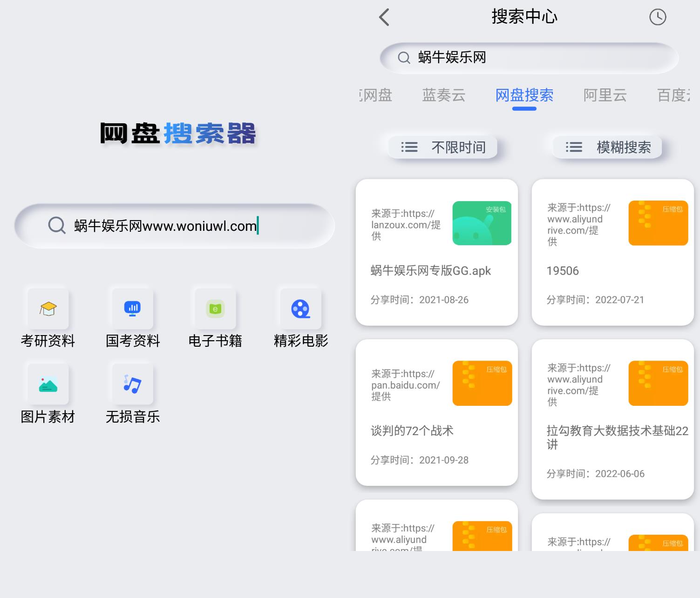The width and height of the screenshot is (700, 598).
Task: Click the 无损音乐 label
Action: [133, 417]
